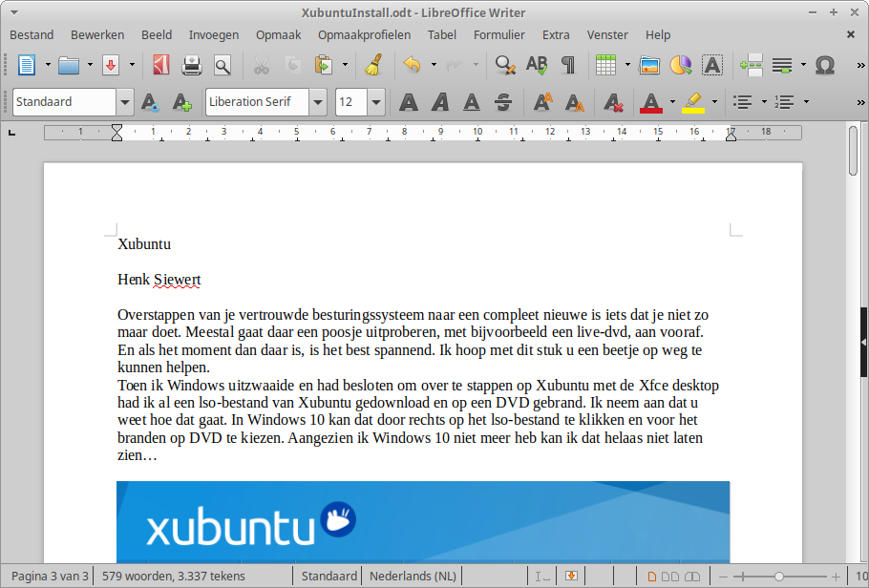Viewport: 869px width, 588px height.
Task: Open the special character Omega icon
Action: [825, 66]
